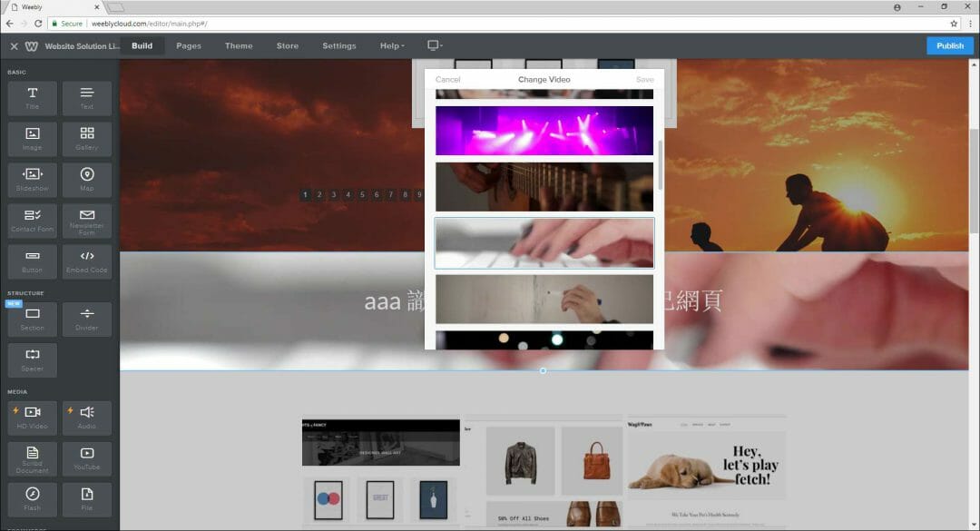Cancel the Change Video dialog
The width and height of the screenshot is (980, 531).
(447, 79)
